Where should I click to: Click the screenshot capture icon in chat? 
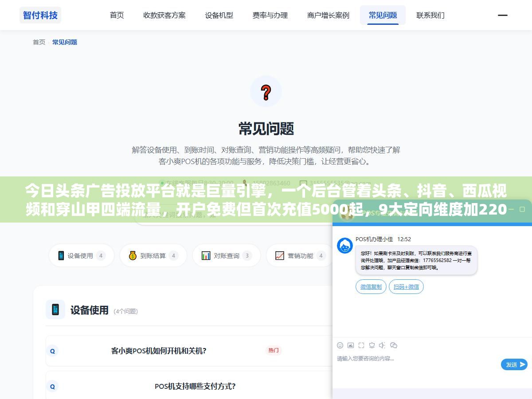pyautogui.click(x=361, y=345)
